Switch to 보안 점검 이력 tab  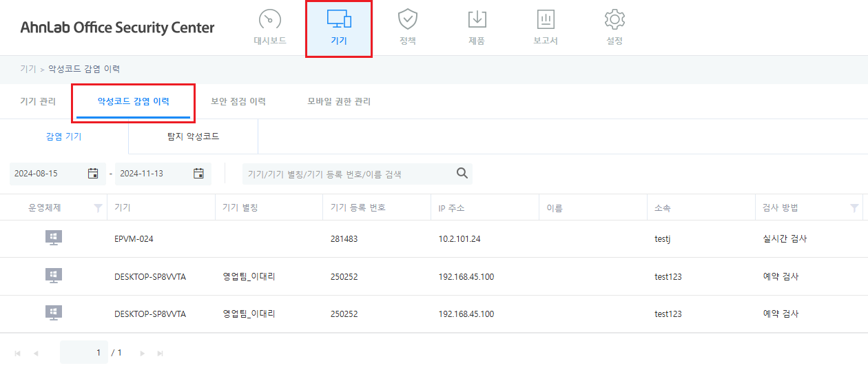click(238, 101)
